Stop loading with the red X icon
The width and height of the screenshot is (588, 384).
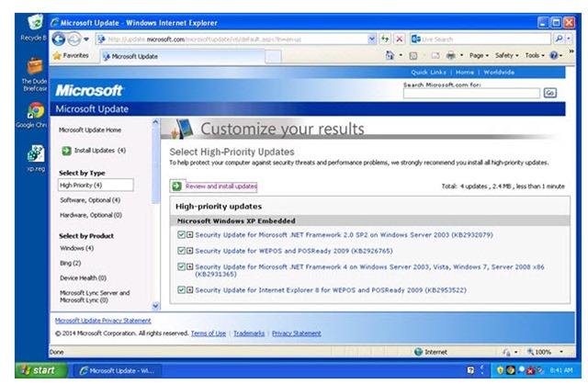point(400,39)
